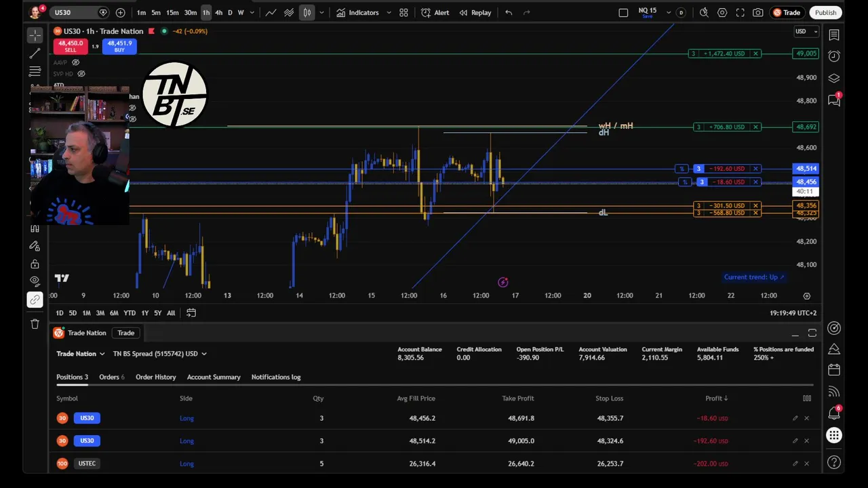868x488 pixels.
Task: Expand chart style dropdown arrow
Action: click(321, 12)
